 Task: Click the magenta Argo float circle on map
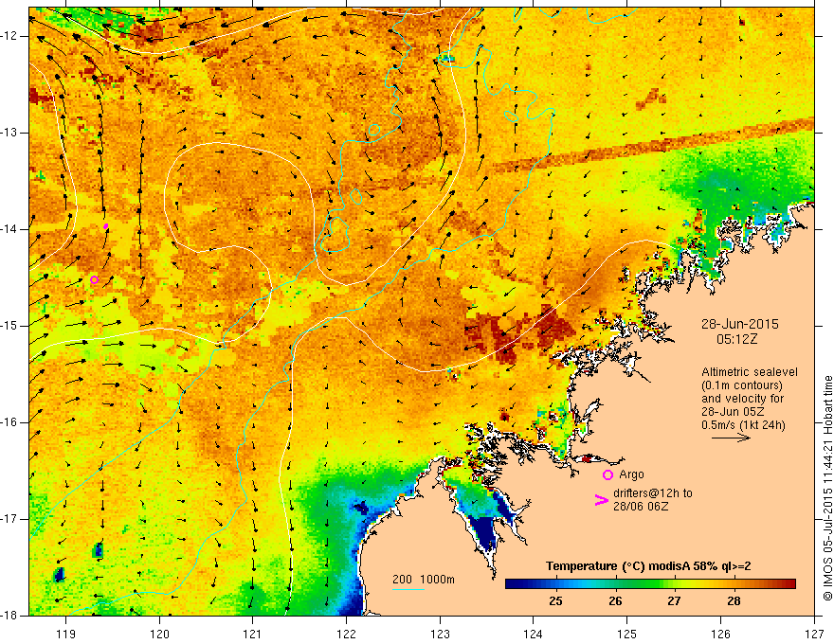94,280
